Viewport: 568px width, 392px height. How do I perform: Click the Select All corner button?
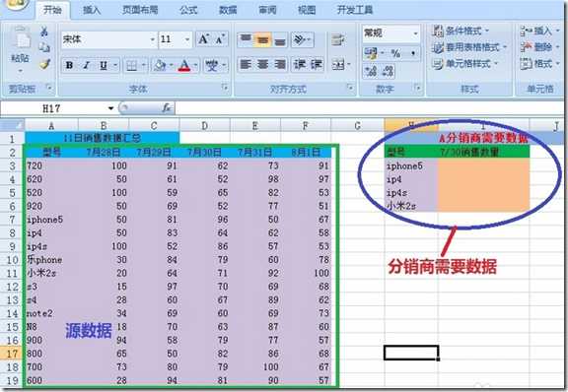coord(12,126)
